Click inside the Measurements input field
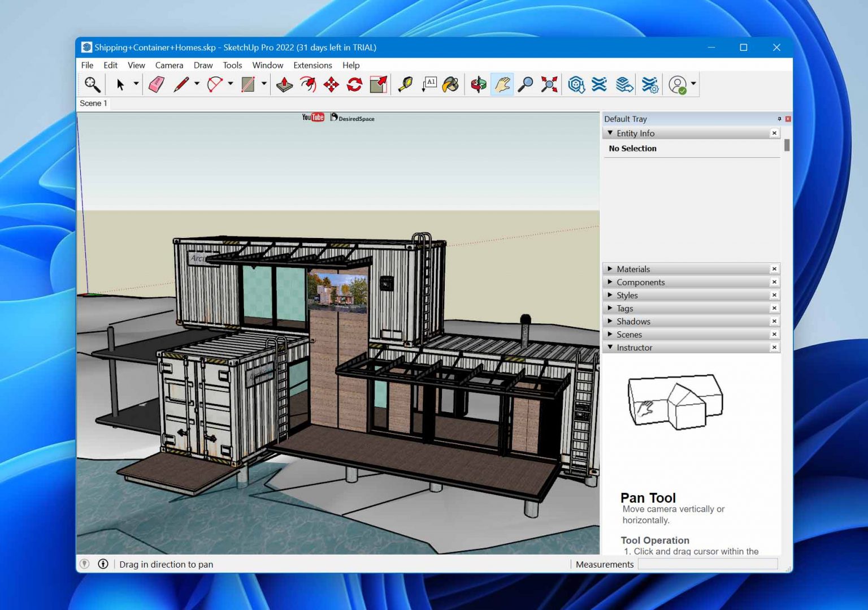The height and width of the screenshot is (610, 868). pyautogui.click(x=708, y=564)
